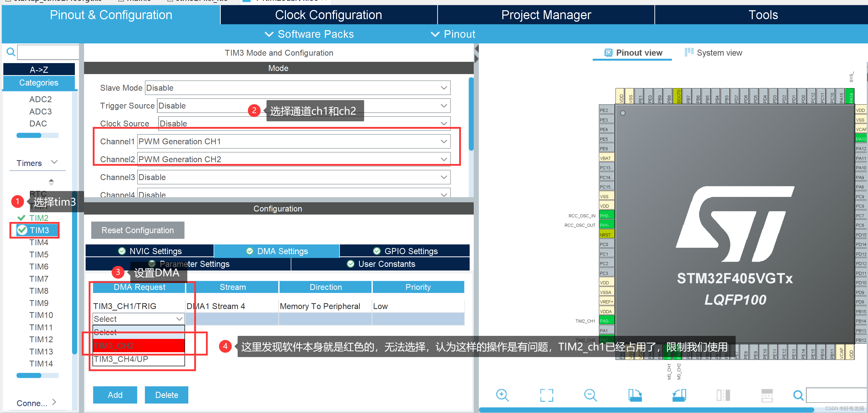
Task: Open the Clock Configuration tab
Action: coord(328,15)
